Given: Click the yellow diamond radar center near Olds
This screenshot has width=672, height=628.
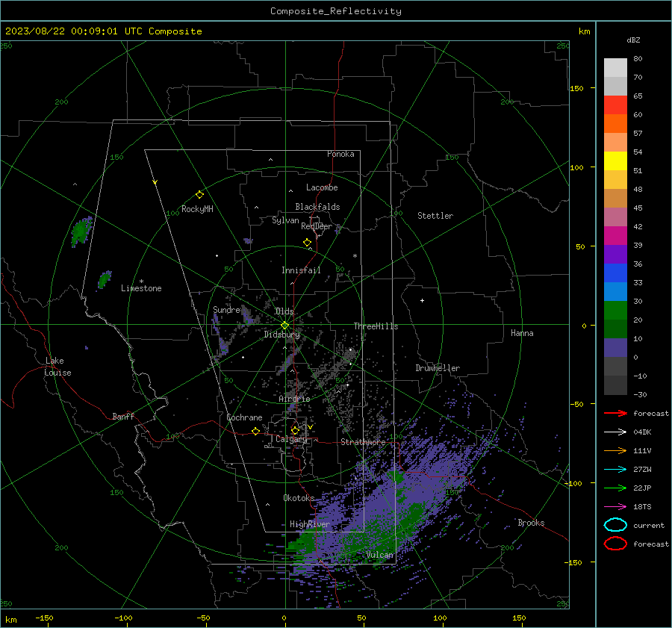Looking at the screenshot, I should click(284, 326).
